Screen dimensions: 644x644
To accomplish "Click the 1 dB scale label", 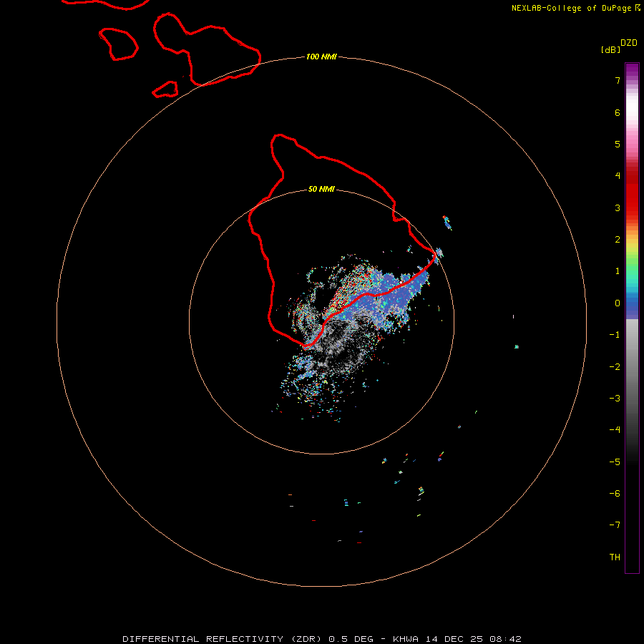I will 618,271.
